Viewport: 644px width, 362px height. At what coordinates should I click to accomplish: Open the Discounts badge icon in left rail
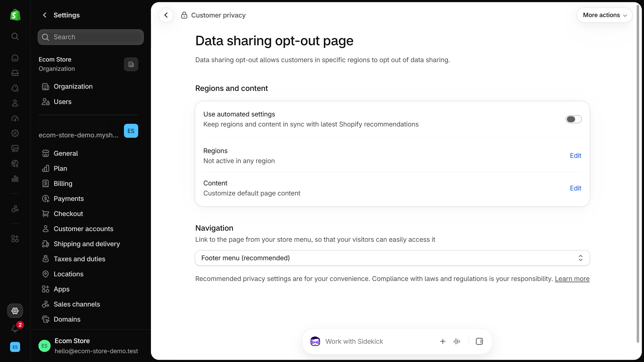(15, 133)
